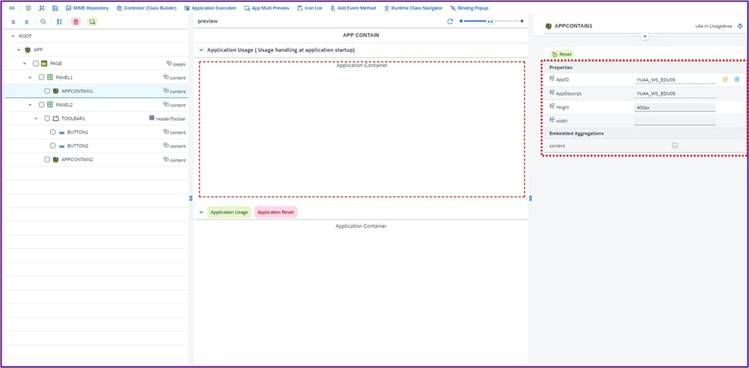Click the AA text size icon
This screenshot has height=368, width=749.
pos(12,8)
